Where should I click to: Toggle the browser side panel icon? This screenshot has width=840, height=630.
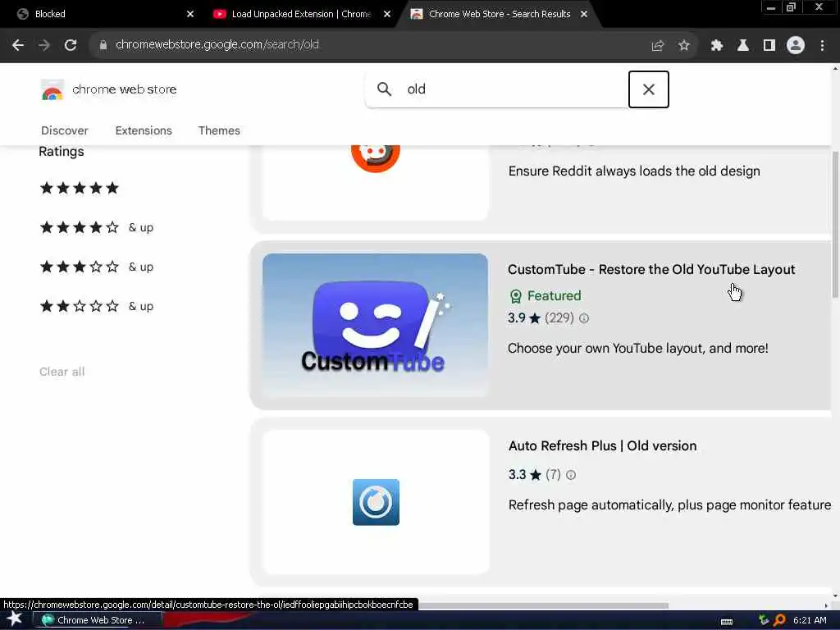tap(769, 45)
